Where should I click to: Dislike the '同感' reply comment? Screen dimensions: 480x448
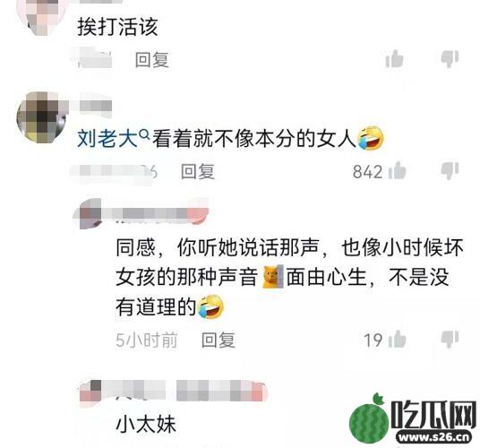point(450,340)
